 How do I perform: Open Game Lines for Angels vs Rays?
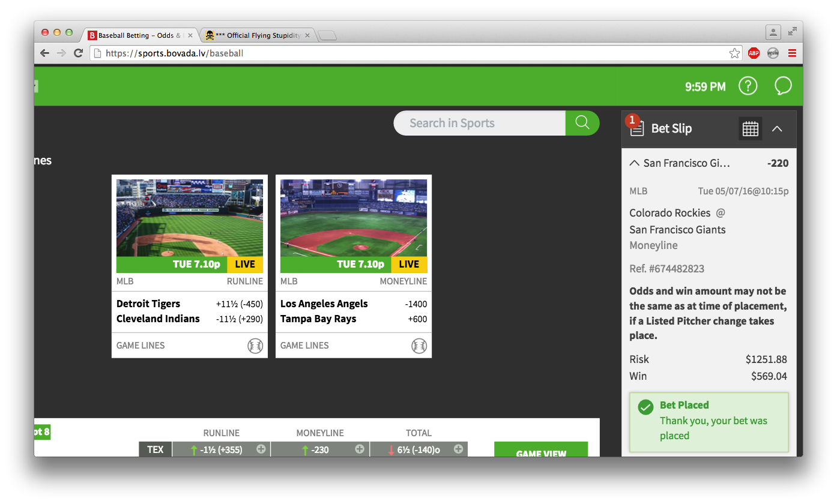pyautogui.click(x=304, y=346)
